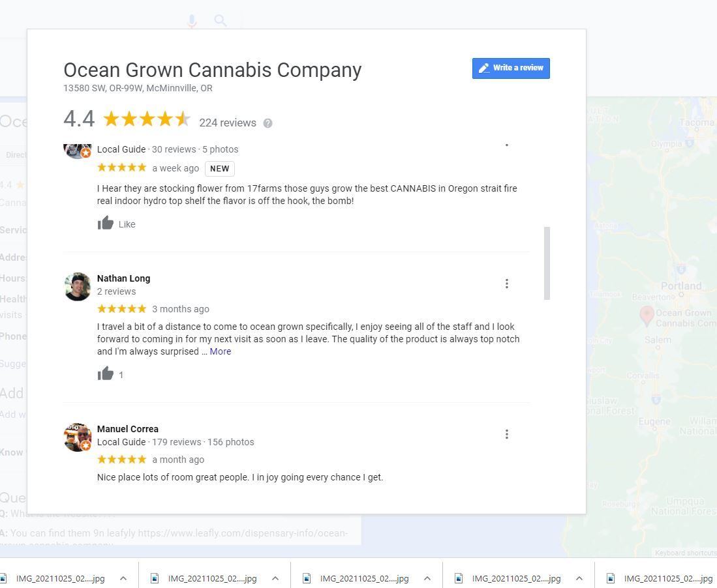Like the 17farms flower review
The image size is (717, 588).
105,223
